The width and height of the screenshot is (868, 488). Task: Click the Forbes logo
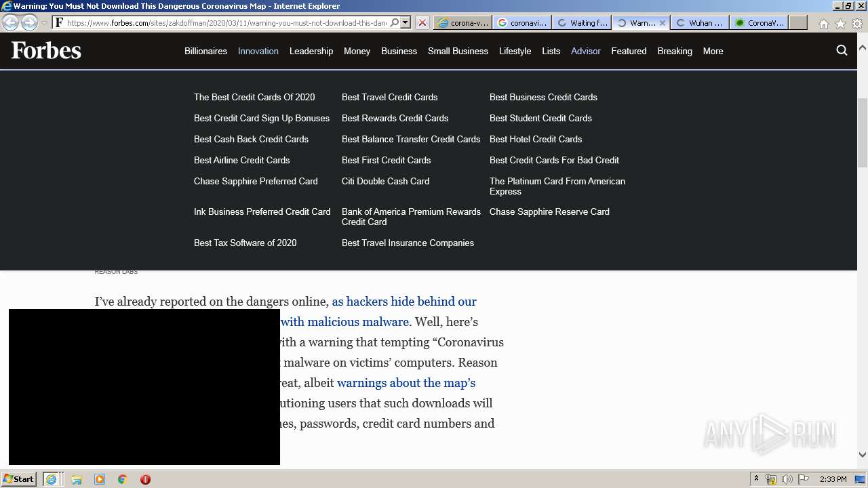pyautogui.click(x=46, y=51)
